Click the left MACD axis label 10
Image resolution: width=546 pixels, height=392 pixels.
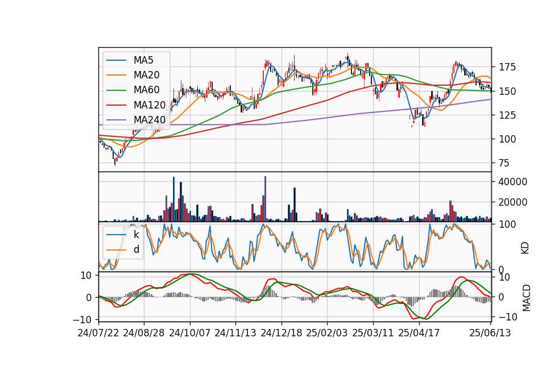point(86,276)
